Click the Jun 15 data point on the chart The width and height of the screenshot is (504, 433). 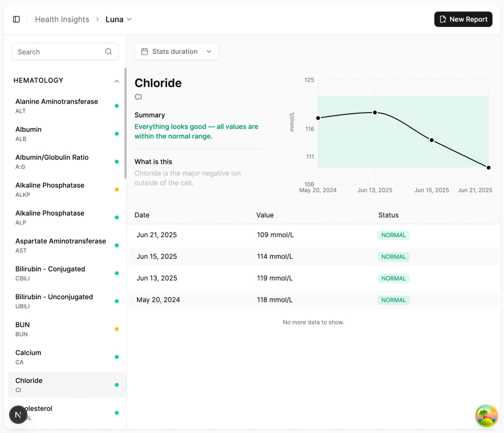pyautogui.click(x=432, y=140)
